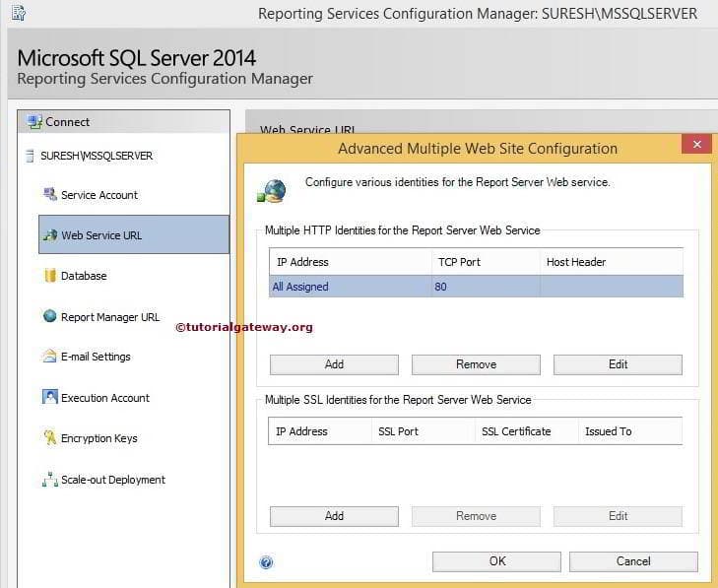Image resolution: width=718 pixels, height=588 pixels.
Task: Click the HTTP IP Address column header
Action: coord(351,262)
